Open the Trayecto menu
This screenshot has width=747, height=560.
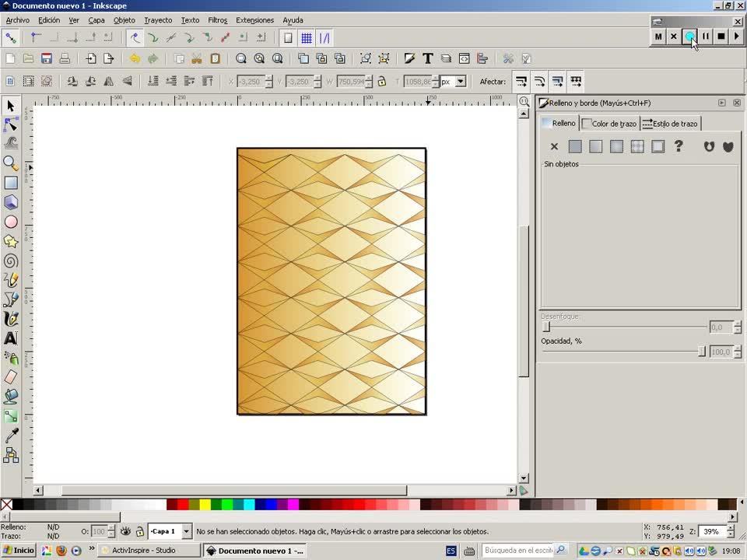coord(158,20)
